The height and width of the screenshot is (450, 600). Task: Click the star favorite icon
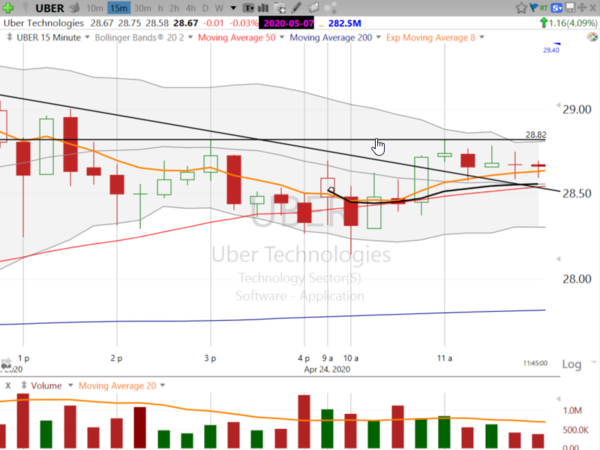click(x=521, y=8)
